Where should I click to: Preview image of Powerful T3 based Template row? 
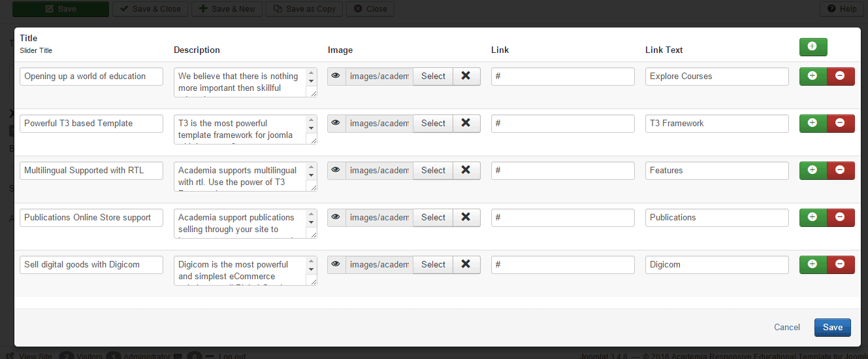point(336,123)
